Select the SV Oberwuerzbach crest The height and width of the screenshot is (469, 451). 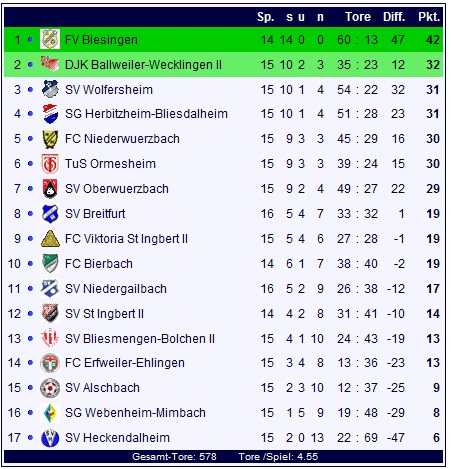(x=50, y=189)
